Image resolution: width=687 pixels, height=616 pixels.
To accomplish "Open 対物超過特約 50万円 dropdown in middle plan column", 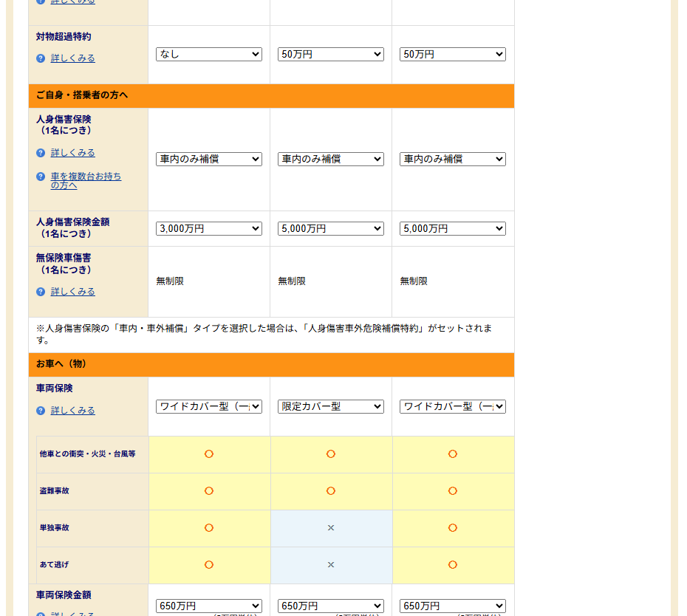I will (331, 55).
